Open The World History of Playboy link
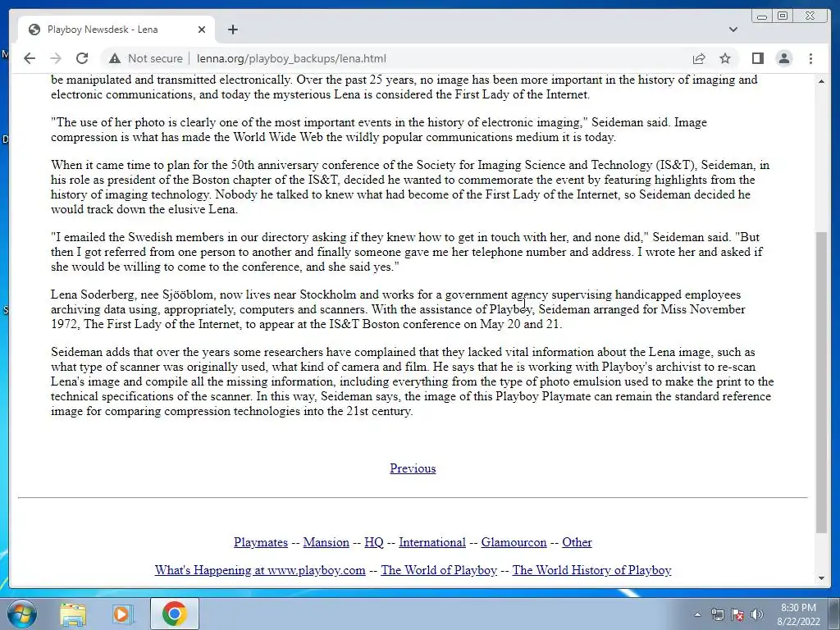 coord(591,570)
